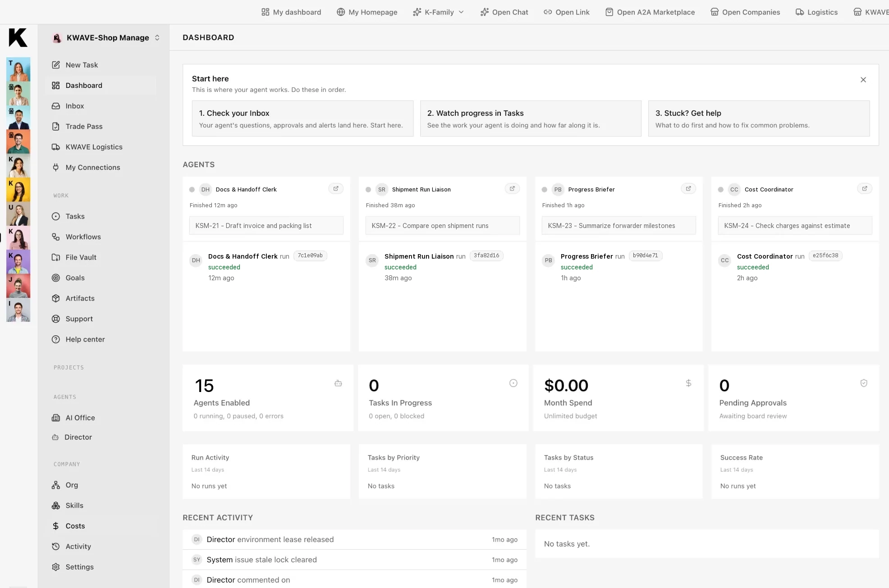
Task: Expand the K-Family dropdown menu
Action: (438, 12)
